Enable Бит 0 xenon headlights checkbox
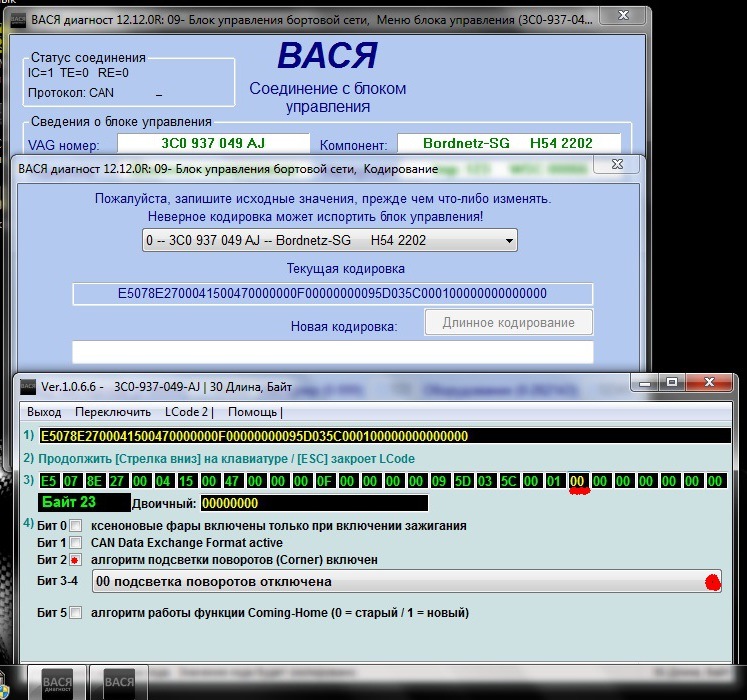Screen dimensions: 747x700 [75, 526]
